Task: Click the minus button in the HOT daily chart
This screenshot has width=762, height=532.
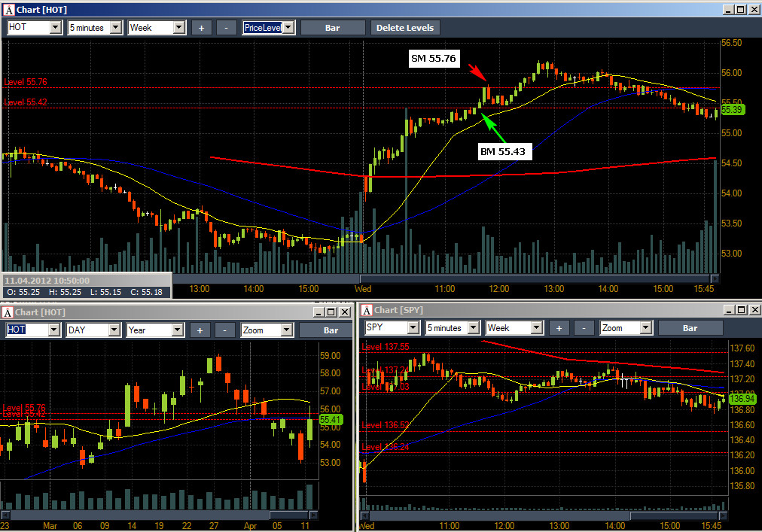Action: pyautogui.click(x=224, y=330)
